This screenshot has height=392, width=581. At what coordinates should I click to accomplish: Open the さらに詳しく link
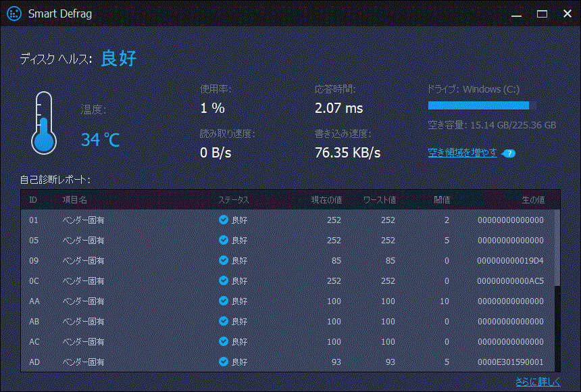click(x=538, y=382)
